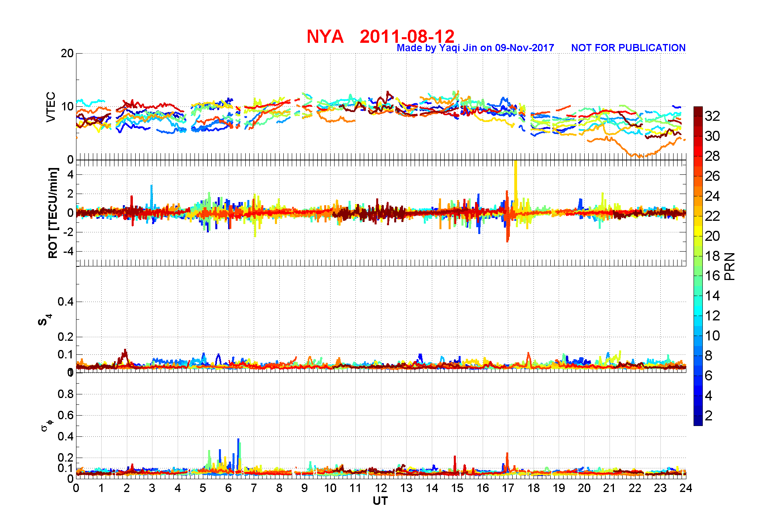Viewport: 762px width, 532px height.
Task: Select the "-4" tick on the ROT axis
Action: point(68,251)
